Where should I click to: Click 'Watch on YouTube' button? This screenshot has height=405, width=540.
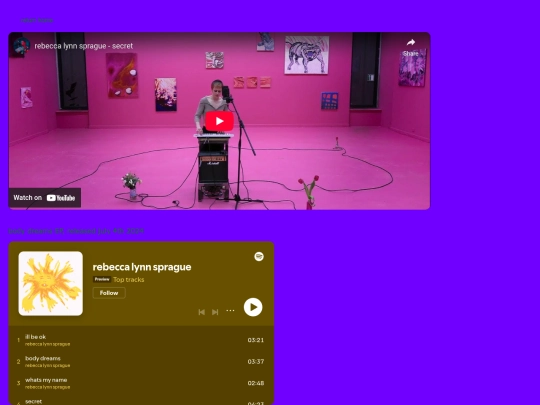44,198
